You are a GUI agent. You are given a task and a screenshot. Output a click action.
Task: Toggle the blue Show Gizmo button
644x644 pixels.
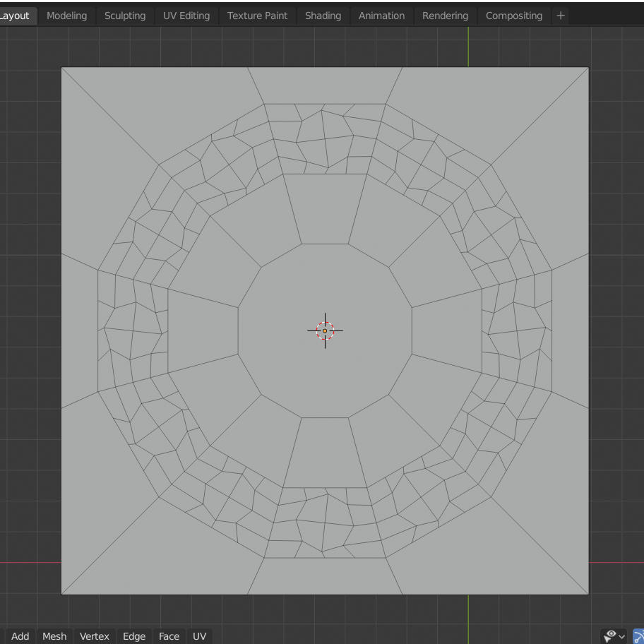638,636
